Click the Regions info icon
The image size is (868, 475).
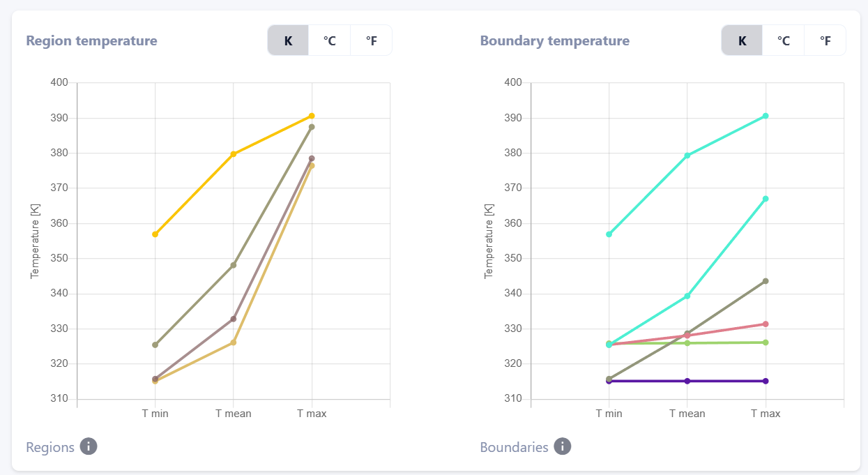89,446
